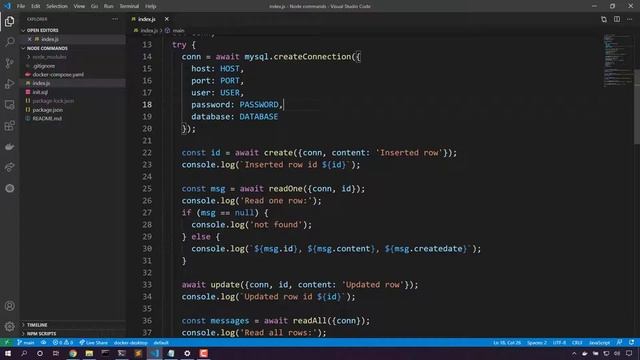Viewport: 640px width, 360px height.
Task: Click docker-desktop context in status bar
Action: coord(131,342)
